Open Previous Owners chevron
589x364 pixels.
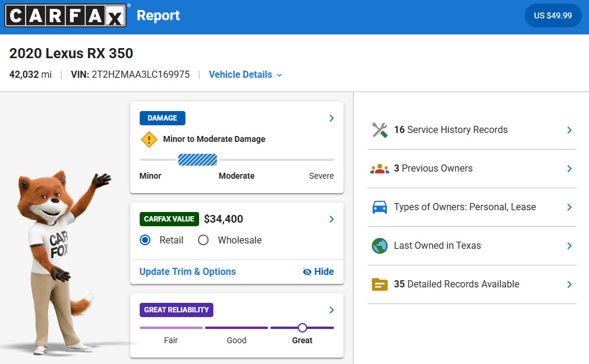click(569, 169)
